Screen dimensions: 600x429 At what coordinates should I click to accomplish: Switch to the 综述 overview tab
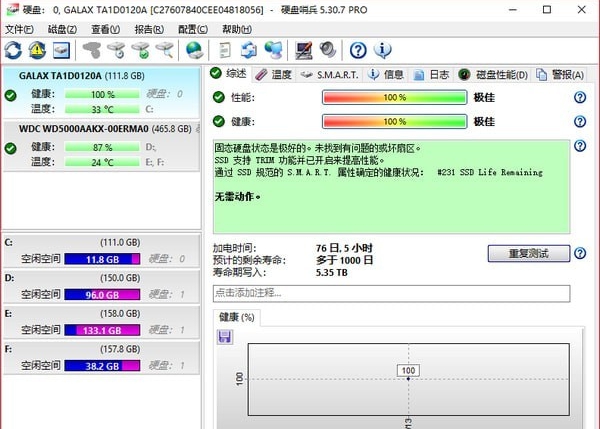coord(228,73)
